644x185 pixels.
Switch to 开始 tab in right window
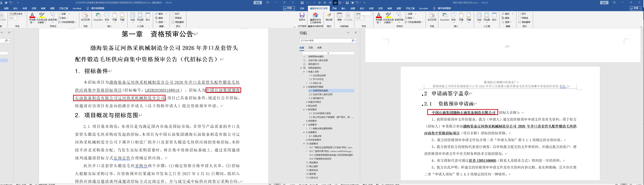(334, 8)
